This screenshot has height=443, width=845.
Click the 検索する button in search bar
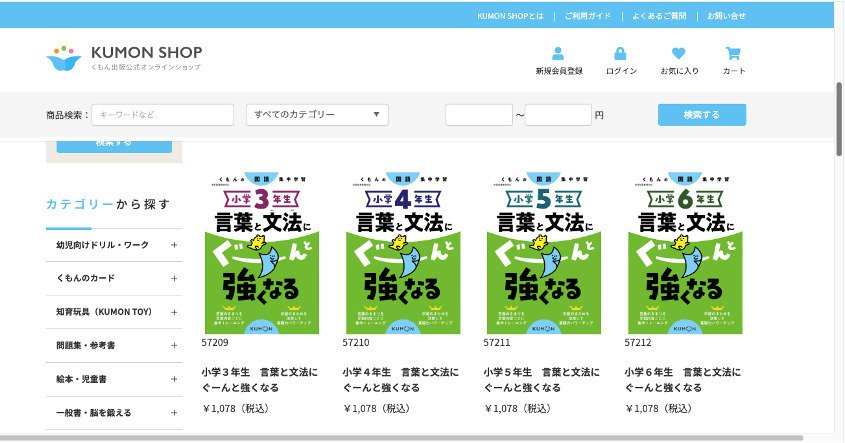click(x=702, y=115)
